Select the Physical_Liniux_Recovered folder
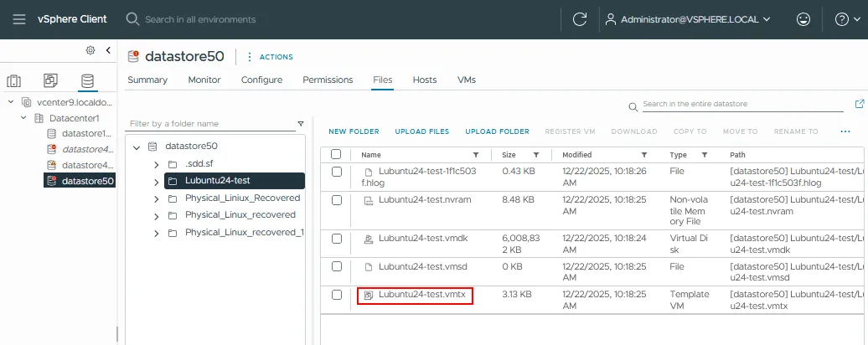 242,198
